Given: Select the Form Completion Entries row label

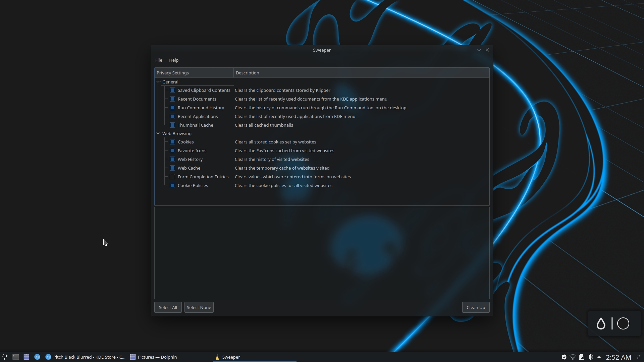Looking at the screenshot, I should click(x=203, y=177).
